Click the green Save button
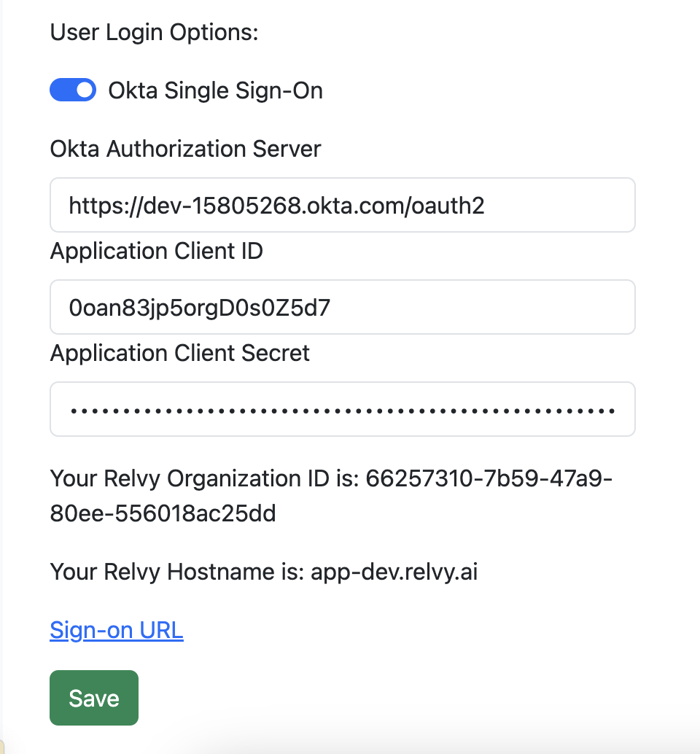The height and width of the screenshot is (754, 700). pyautogui.click(x=94, y=698)
